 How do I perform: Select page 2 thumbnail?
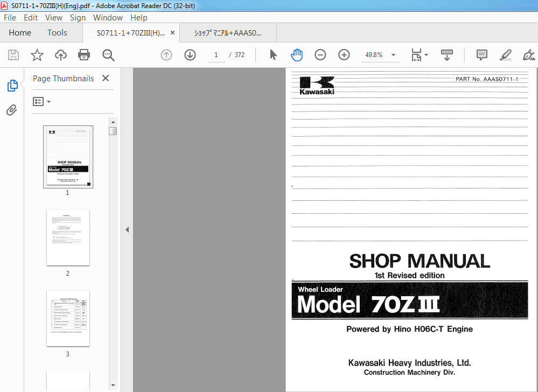(x=68, y=237)
